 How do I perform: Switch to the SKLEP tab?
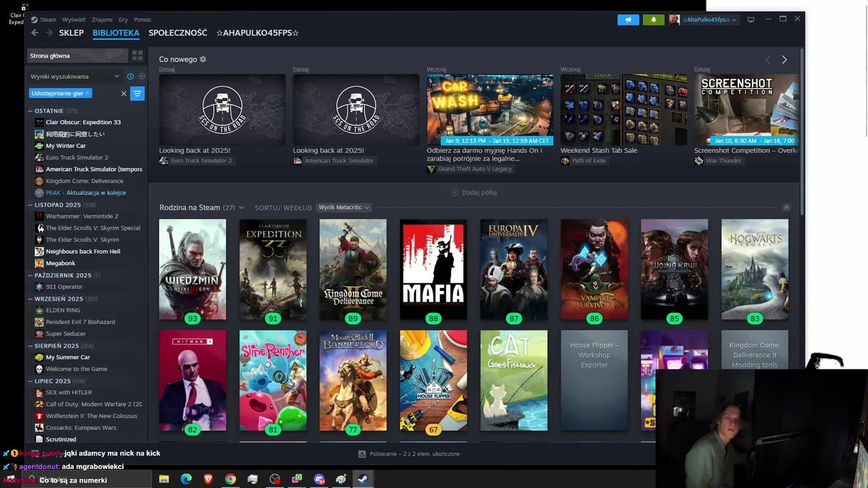point(71,33)
